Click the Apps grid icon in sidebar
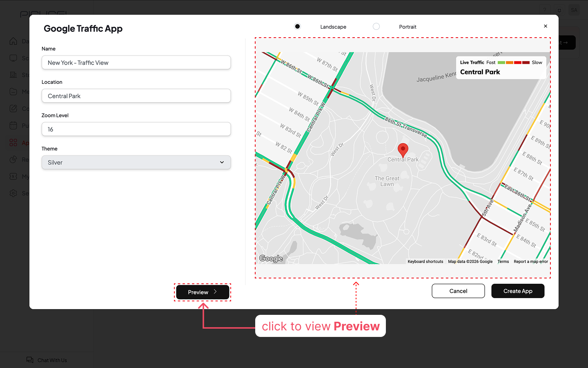The height and width of the screenshot is (368, 588). coord(13,142)
